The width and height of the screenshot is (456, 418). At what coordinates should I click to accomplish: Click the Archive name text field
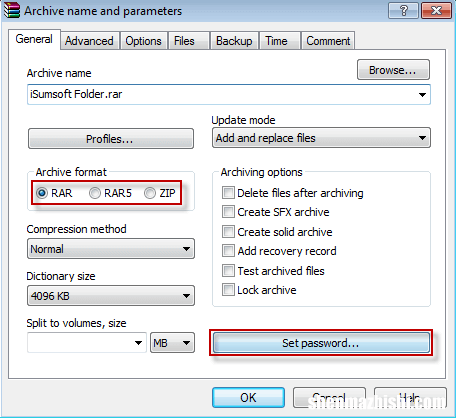(x=229, y=94)
